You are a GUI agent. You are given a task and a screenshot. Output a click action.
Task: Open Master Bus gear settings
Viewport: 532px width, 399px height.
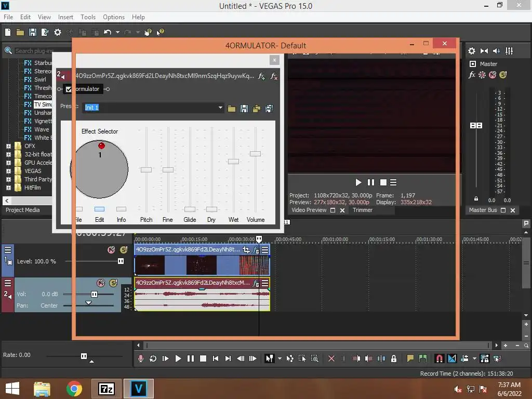(472, 51)
